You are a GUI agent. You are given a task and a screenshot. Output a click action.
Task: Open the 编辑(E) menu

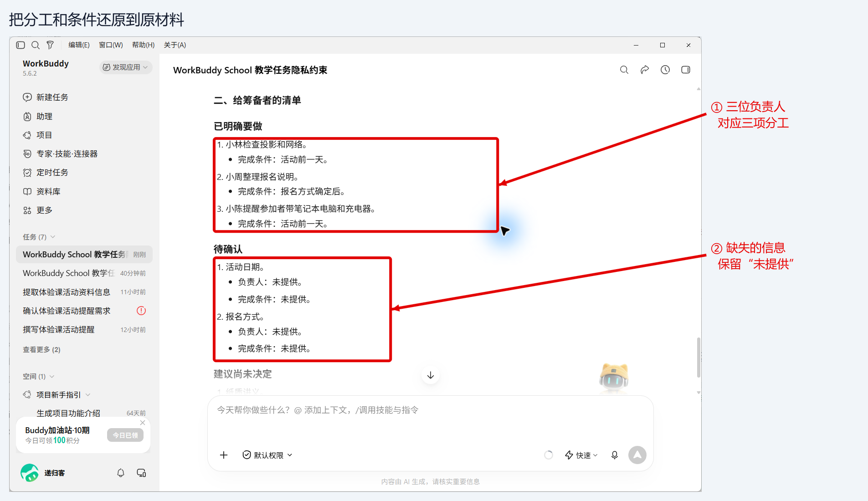click(79, 45)
